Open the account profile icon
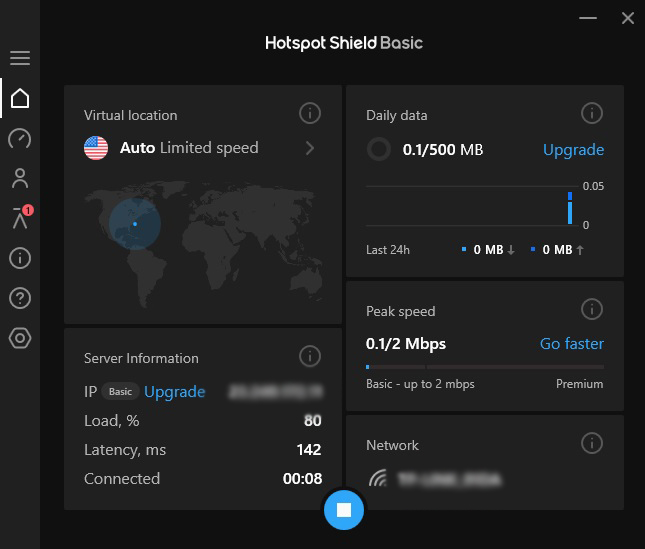Viewport: 645px width, 549px height. click(x=20, y=179)
